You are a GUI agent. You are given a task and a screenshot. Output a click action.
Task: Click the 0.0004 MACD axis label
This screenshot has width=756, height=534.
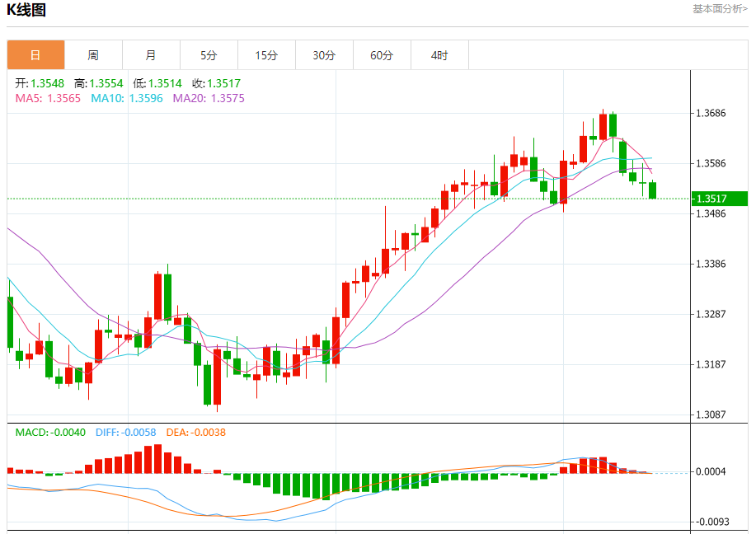711,471
